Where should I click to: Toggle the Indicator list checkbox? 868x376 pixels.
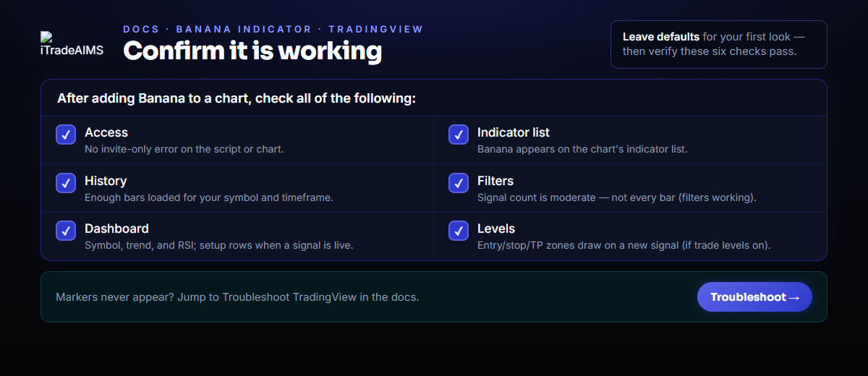(459, 134)
